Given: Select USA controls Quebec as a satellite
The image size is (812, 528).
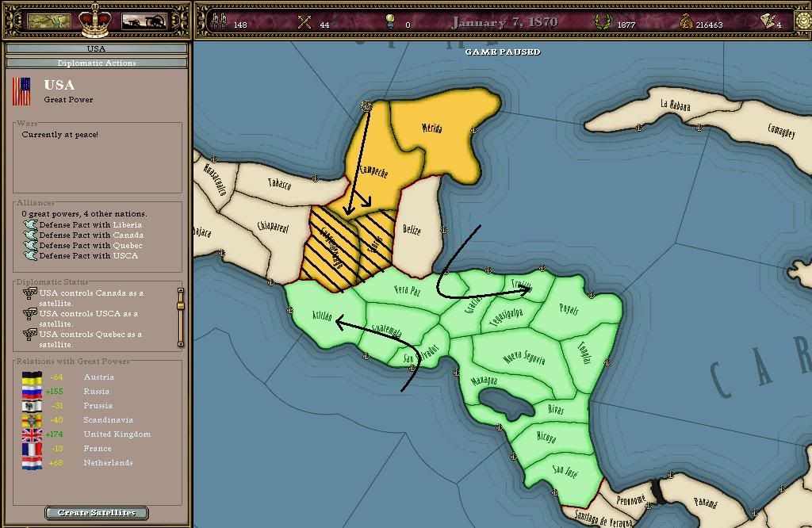Looking at the screenshot, I should [x=90, y=339].
